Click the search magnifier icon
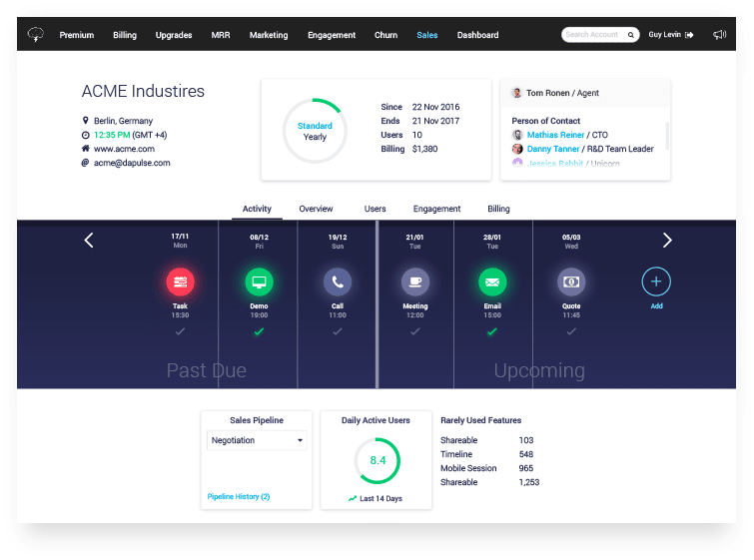The width and height of the screenshot is (754, 560). 630,35
